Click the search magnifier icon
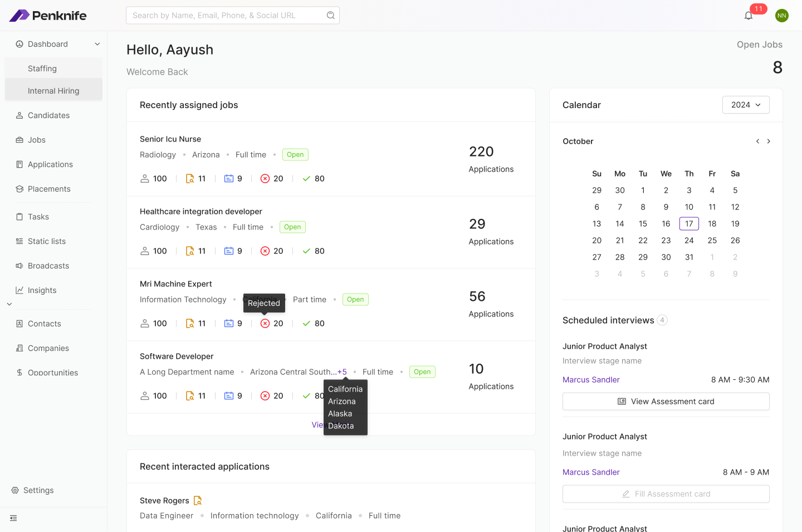Viewport: 802px width, 532px height. [331, 16]
